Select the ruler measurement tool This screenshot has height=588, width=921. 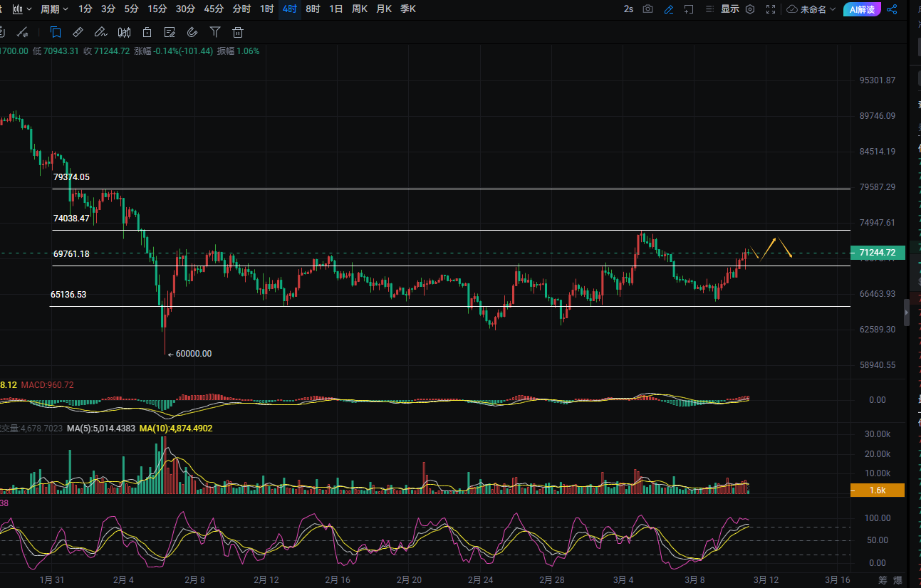tap(78, 32)
